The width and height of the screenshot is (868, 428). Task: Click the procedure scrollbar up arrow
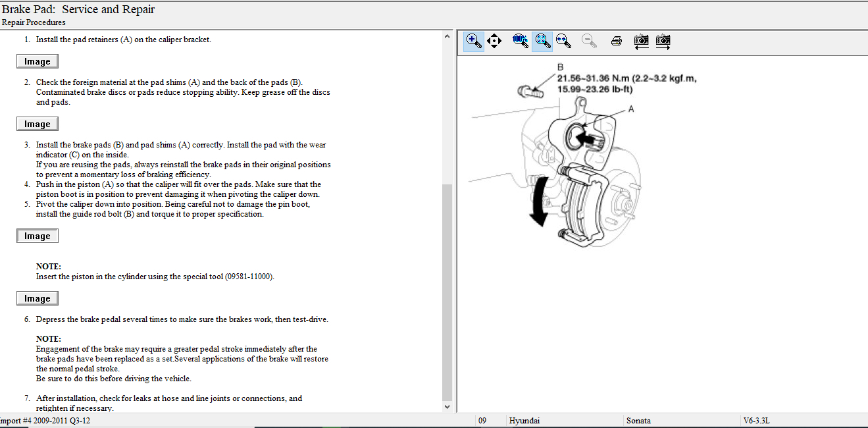447,37
